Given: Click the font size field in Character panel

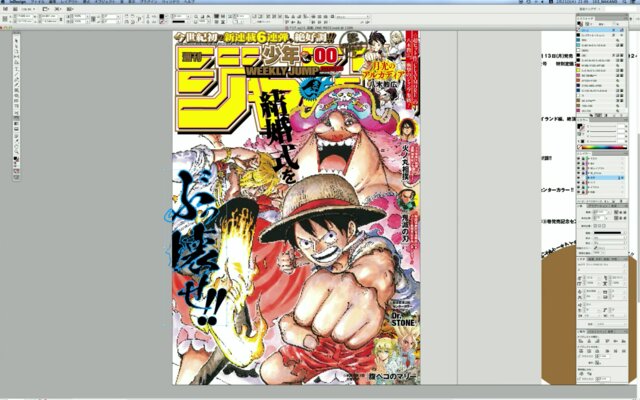Looking at the screenshot, I should pos(590,277).
